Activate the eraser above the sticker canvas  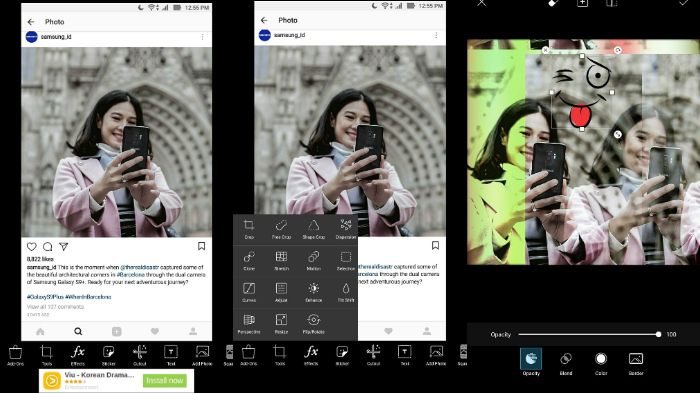pos(554,3)
